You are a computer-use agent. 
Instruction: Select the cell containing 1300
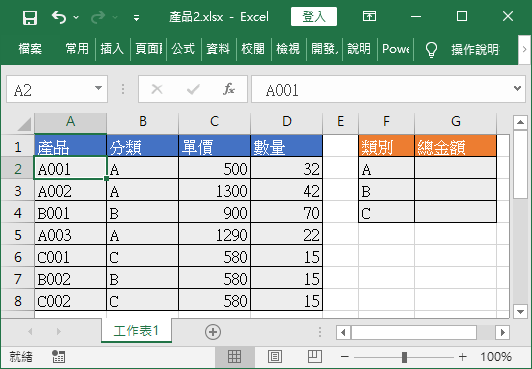[x=214, y=191]
